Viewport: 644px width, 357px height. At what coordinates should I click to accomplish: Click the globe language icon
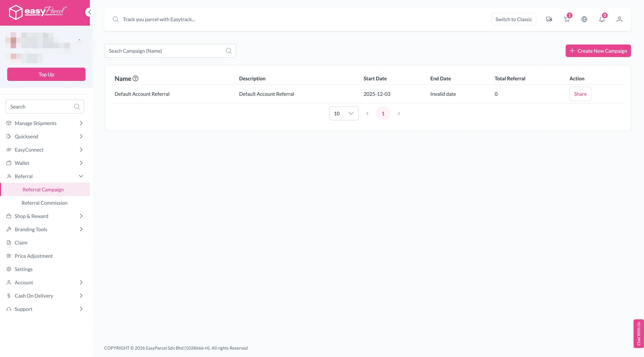pos(584,19)
